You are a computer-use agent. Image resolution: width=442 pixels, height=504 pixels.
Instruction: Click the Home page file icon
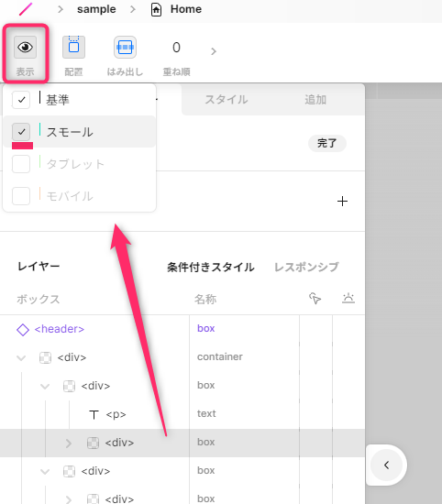[156, 9]
